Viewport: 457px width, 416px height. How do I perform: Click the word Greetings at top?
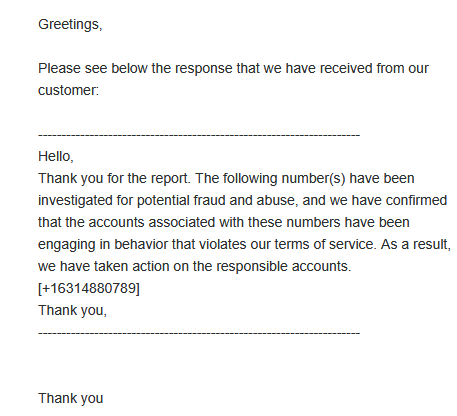pyautogui.click(x=69, y=24)
